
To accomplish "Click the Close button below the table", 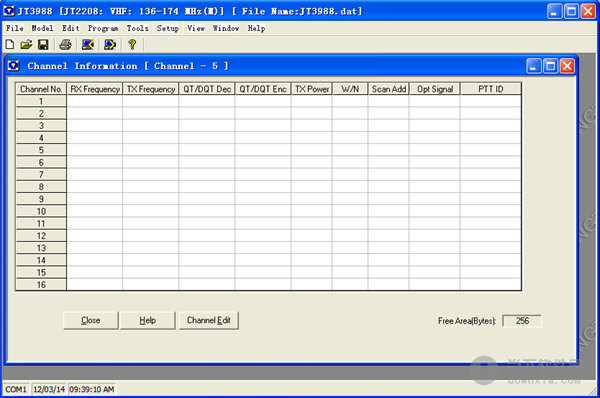I will pos(91,320).
